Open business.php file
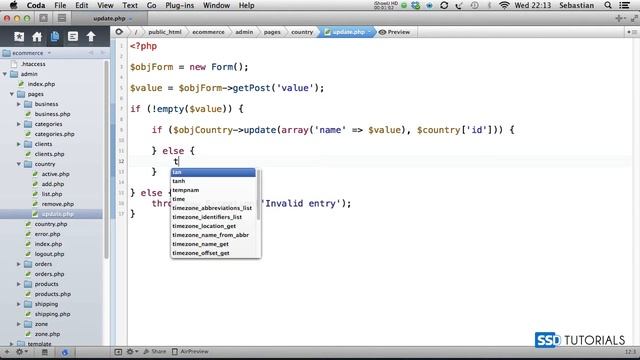The width and height of the screenshot is (640, 360). tap(52, 114)
